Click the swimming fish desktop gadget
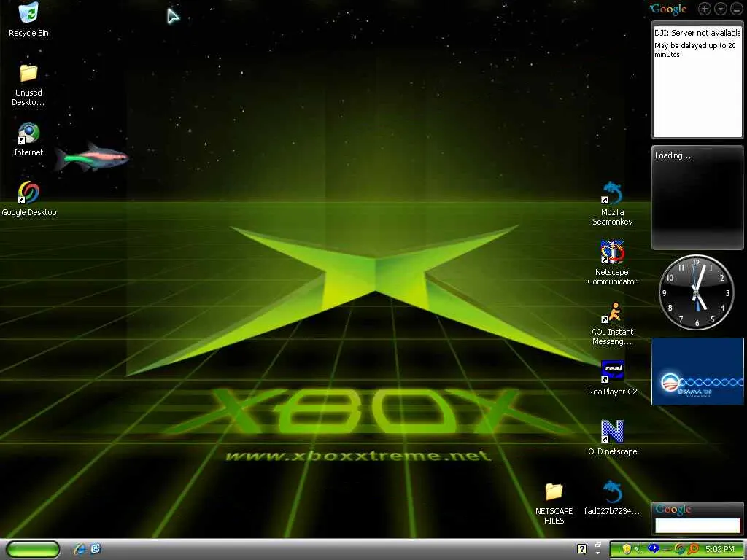This screenshot has width=747, height=560. tap(91, 157)
